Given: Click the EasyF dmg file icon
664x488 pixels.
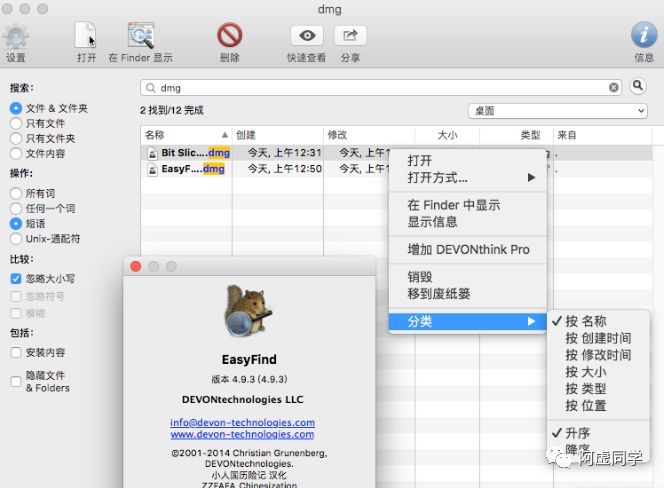Looking at the screenshot, I should [152, 169].
